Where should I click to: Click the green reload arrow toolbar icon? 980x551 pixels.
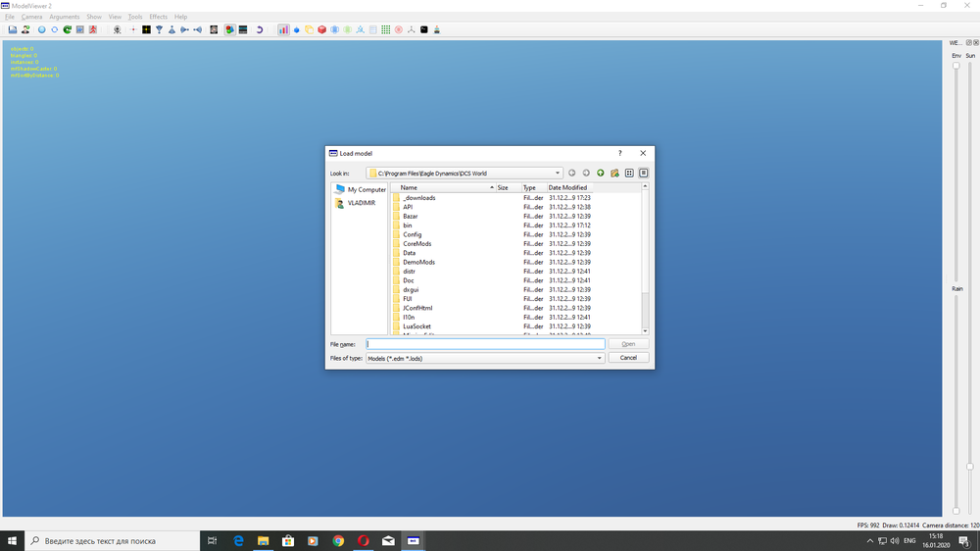tap(68, 29)
